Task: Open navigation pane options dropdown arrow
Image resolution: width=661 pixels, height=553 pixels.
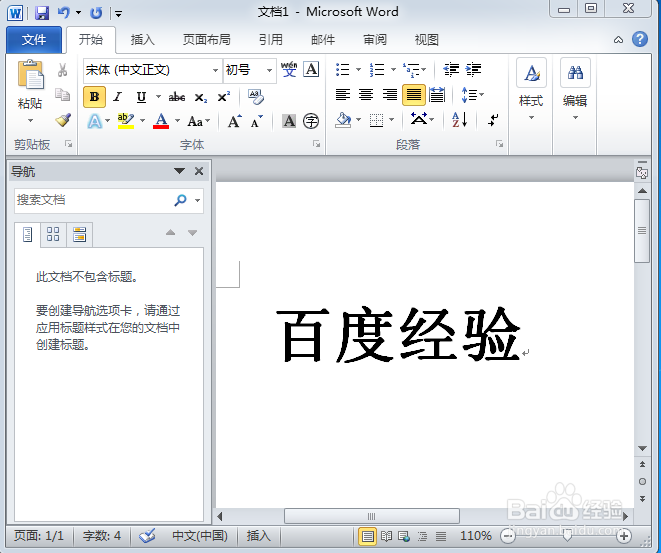Action: 180,171
